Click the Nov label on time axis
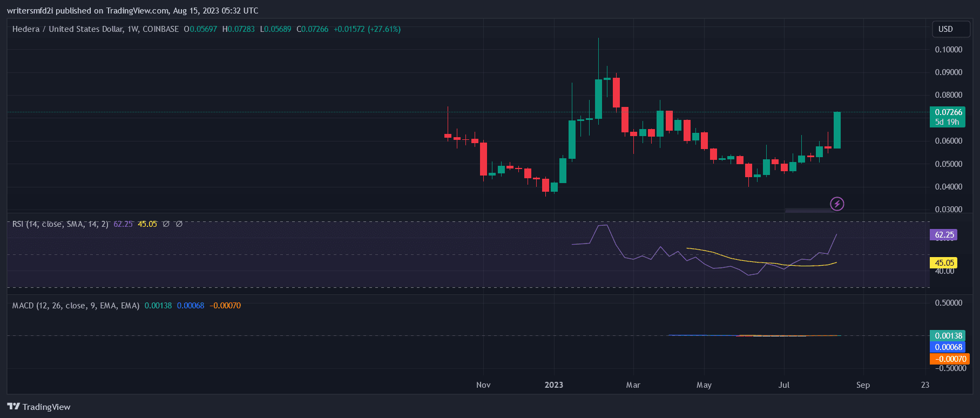Viewport: 980px width, 418px height. [x=483, y=385]
